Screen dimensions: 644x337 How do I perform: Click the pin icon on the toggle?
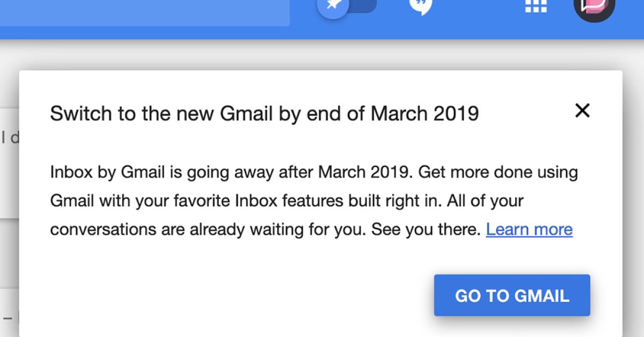coord(333,6)
